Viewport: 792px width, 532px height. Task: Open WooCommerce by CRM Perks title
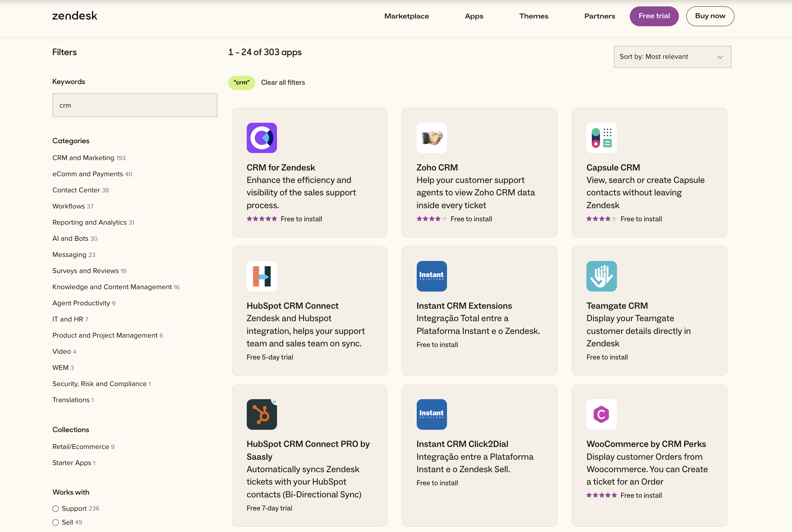pyautogui.click(x=646, y=444)
